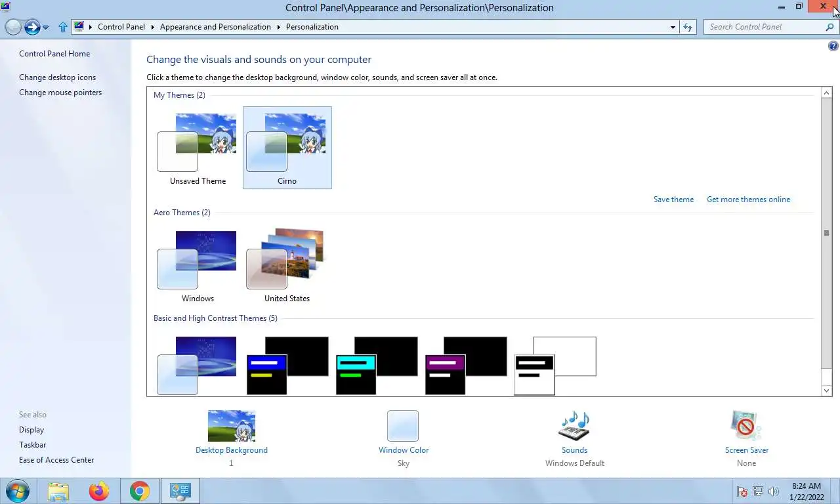This screenshot has width=840, height=504.
Task: Choose the blue-bar high contrast theme
Action: (287, 366)
